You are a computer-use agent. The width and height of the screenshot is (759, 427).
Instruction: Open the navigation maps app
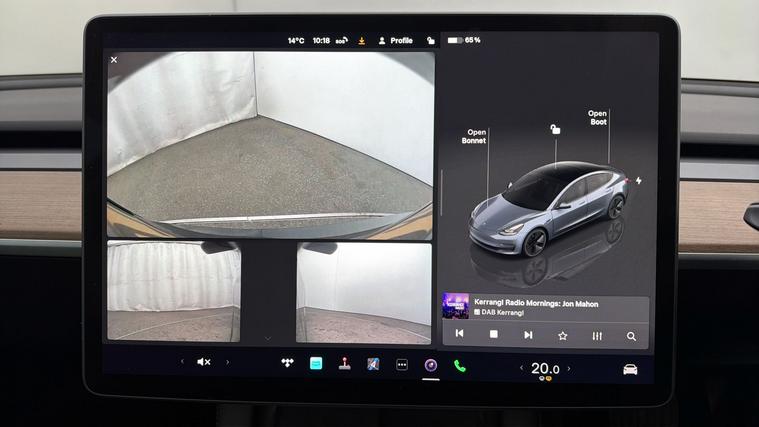click(x=373, y=364)
